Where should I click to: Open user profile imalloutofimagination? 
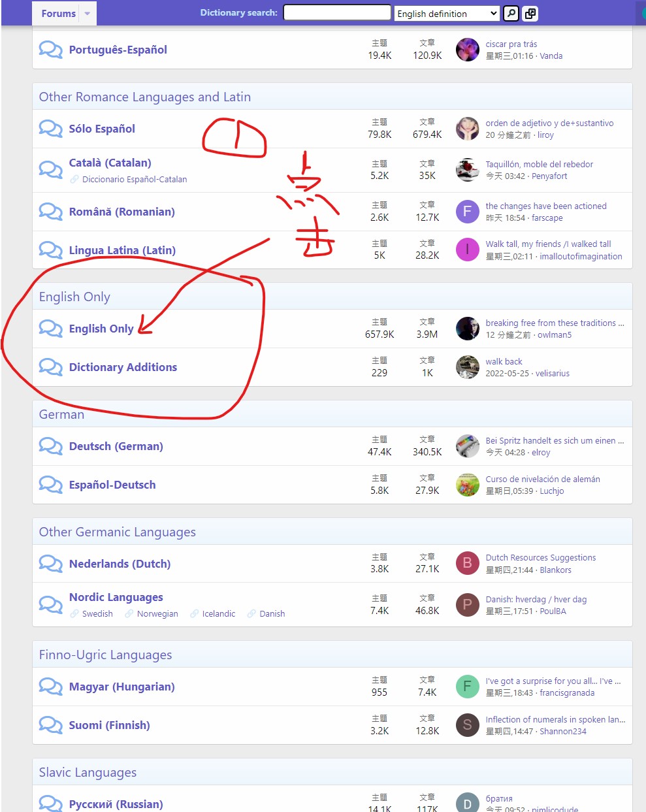(581, 256)
